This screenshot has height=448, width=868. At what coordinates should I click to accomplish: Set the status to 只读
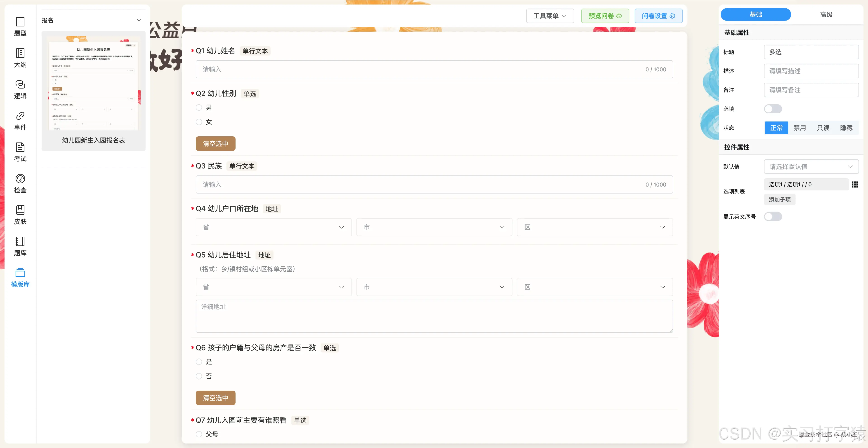pos(823,128)
